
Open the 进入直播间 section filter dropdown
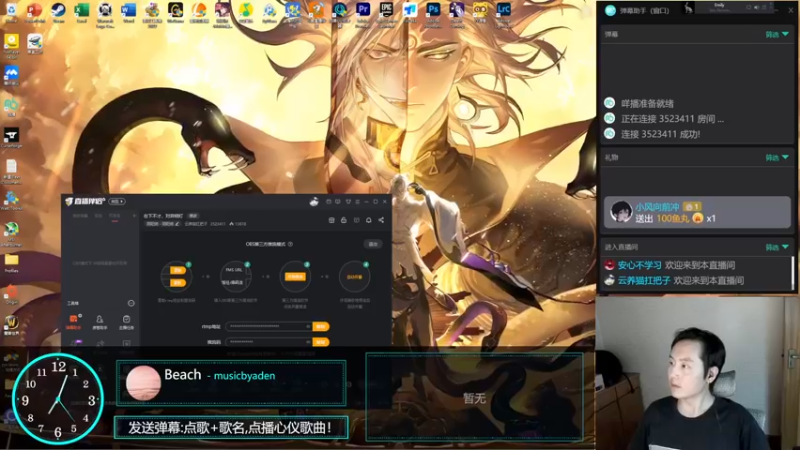[777, 247]
